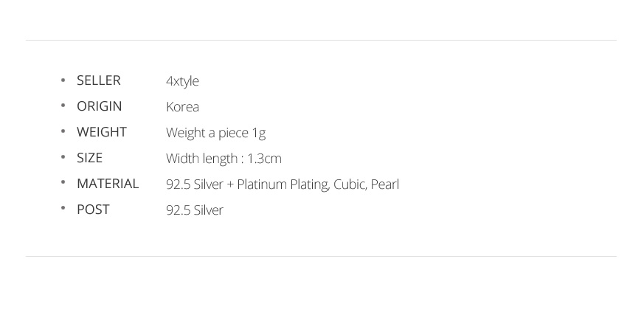
Task: Select the 'Width length : 1.3cm' text
Action: (x=224, y=159)
